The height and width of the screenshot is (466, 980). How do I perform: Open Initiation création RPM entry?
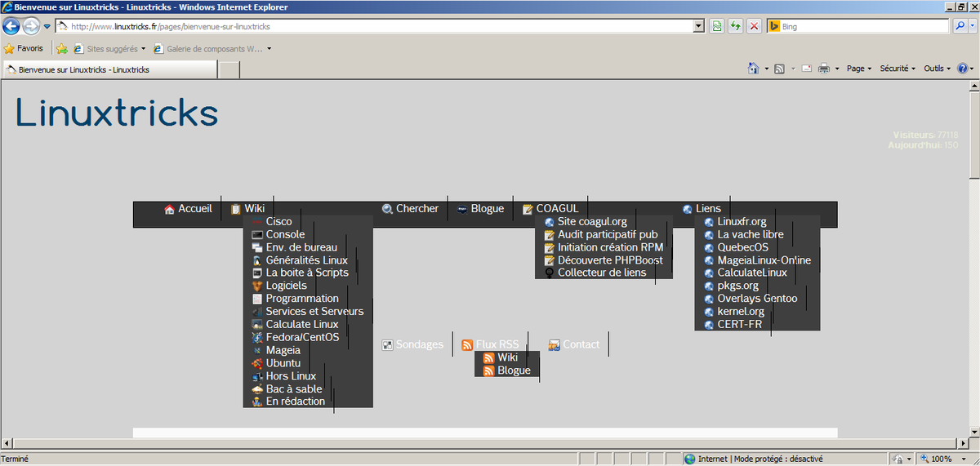tap(604, 247)
